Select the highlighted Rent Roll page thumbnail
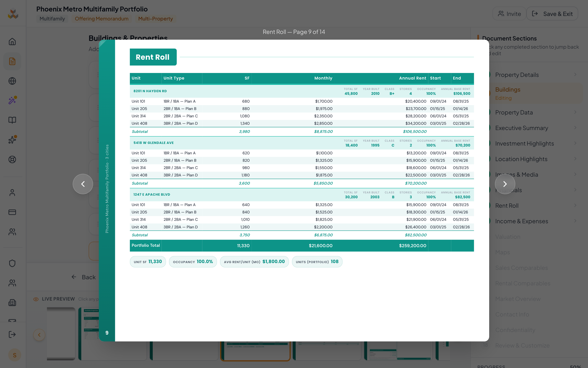This screenshot has width=588, height=368. click(x=255, y=351)
